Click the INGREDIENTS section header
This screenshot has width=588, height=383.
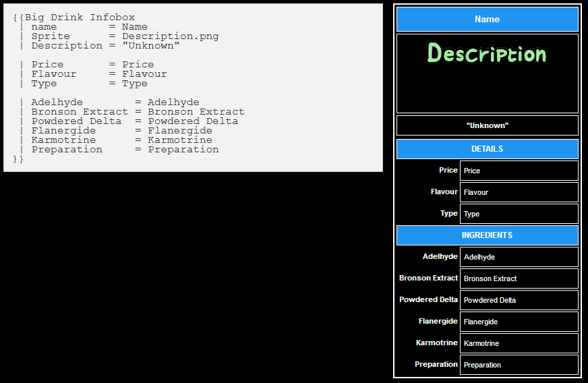[x=487, y=235]
